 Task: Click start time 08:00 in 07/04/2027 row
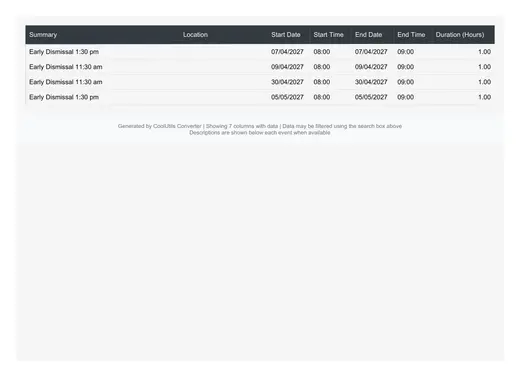pos(322,52)
